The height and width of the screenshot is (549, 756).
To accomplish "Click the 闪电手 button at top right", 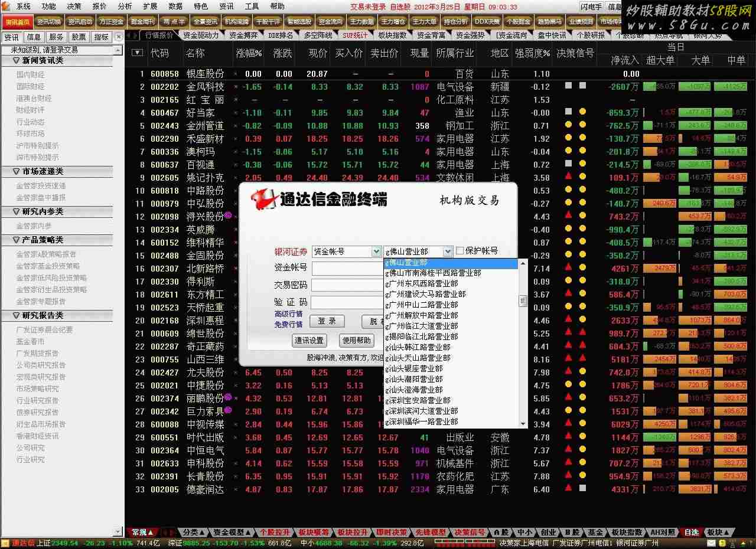I will (x=591, y=6).
